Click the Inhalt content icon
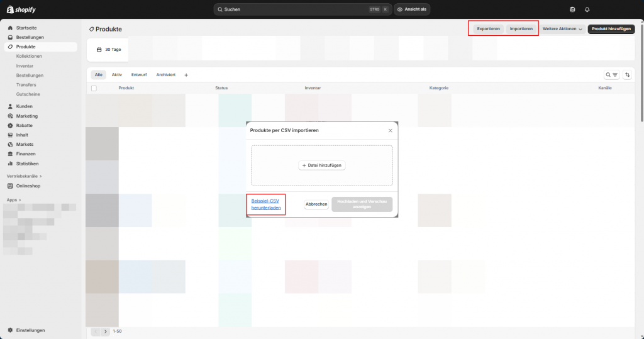The height and width of the screenshot is (339, 644). (10, 135)
